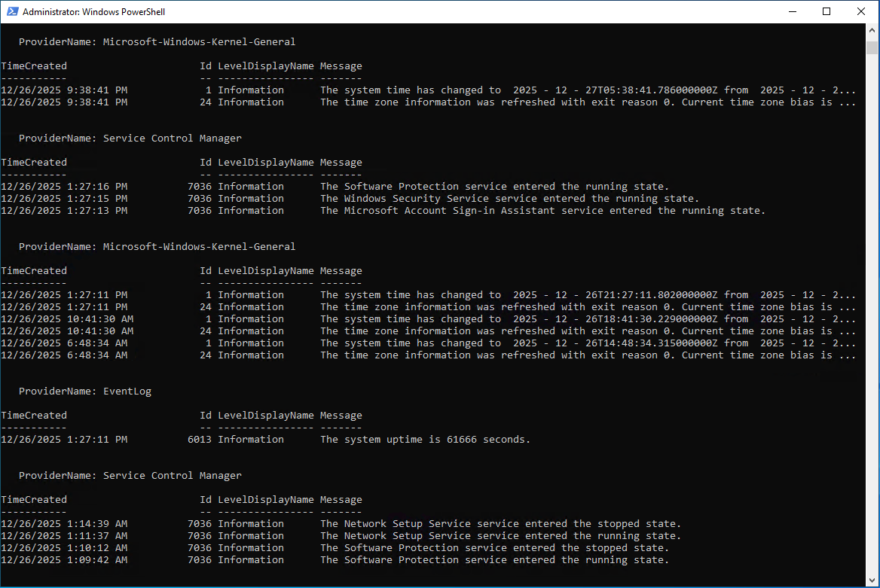The height and width of the screenshot is (588, 880).
Task: Click the Windows Security Service running state message
Action: (509, 199)
